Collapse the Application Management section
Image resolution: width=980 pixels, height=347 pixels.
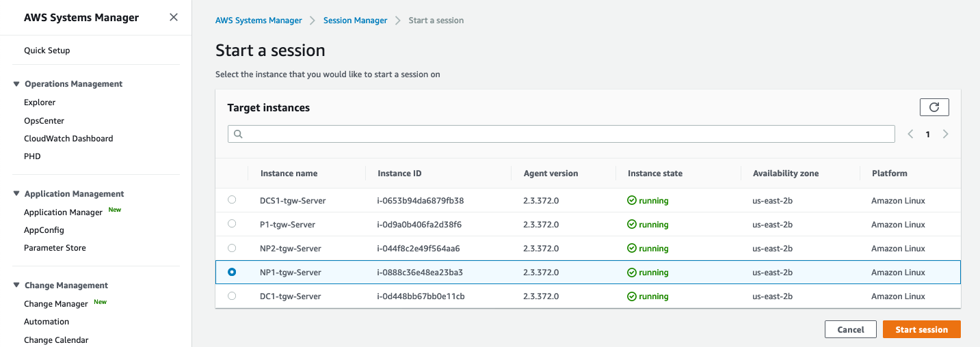[17, 194]
